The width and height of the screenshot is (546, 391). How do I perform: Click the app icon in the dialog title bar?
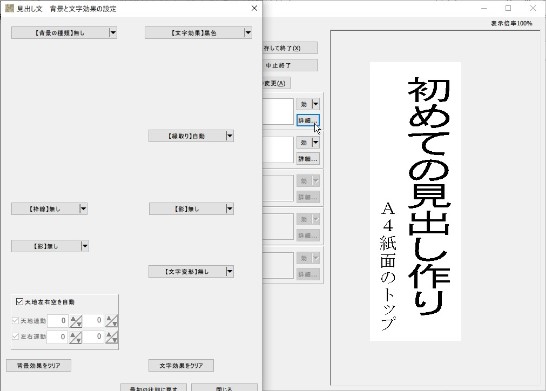tap(9, 8)
